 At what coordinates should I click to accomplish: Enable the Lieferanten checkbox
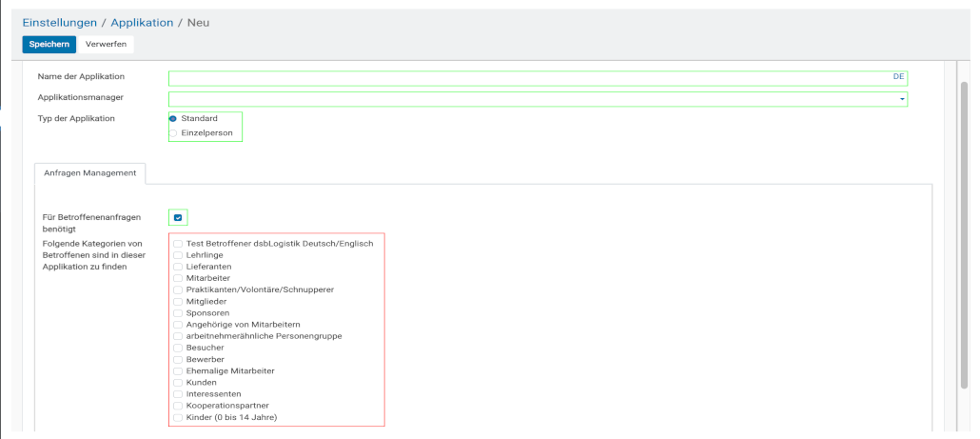click(x=178, y=267)
